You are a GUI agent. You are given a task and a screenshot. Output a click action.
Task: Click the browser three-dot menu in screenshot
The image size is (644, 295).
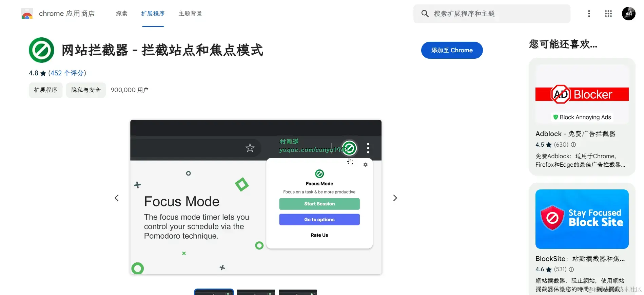368,148
